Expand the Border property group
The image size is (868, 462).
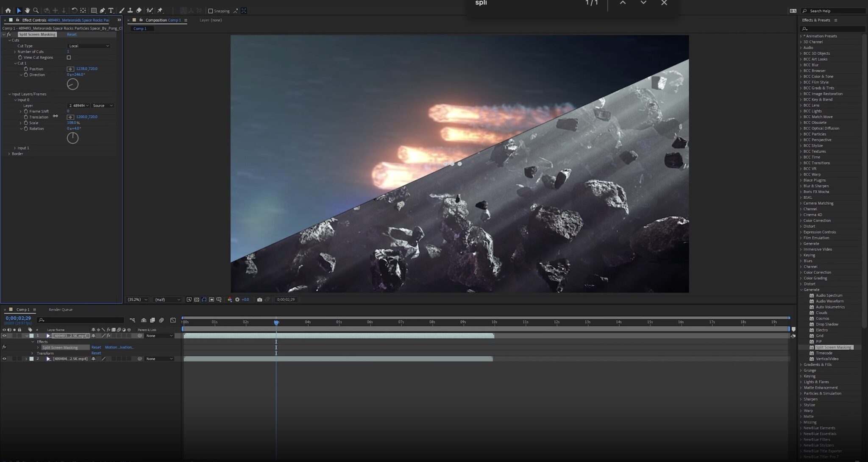9,154
